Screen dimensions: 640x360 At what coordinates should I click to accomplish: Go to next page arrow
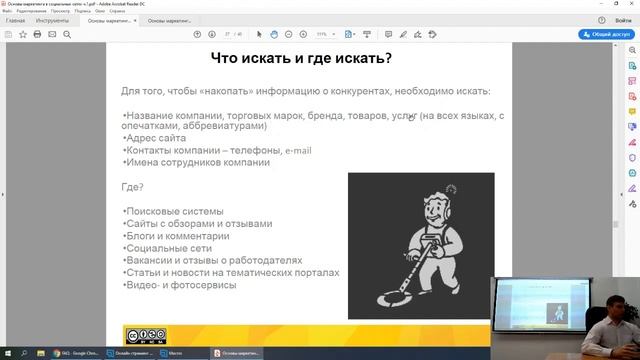tap(212, 34)
